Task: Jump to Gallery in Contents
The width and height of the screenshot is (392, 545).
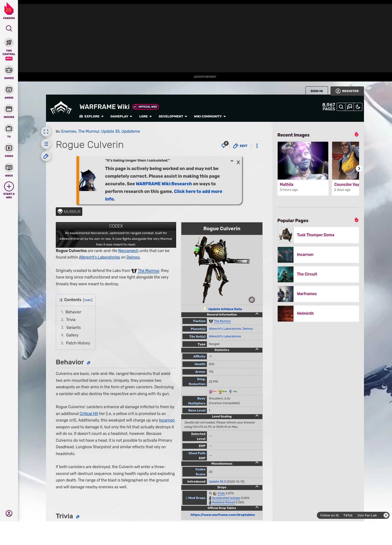Action: coord(72,335)
